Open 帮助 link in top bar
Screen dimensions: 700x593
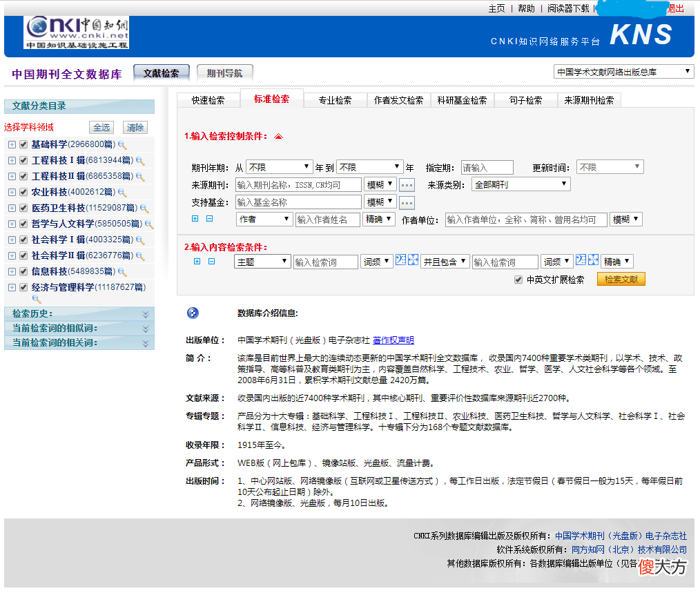526,8
